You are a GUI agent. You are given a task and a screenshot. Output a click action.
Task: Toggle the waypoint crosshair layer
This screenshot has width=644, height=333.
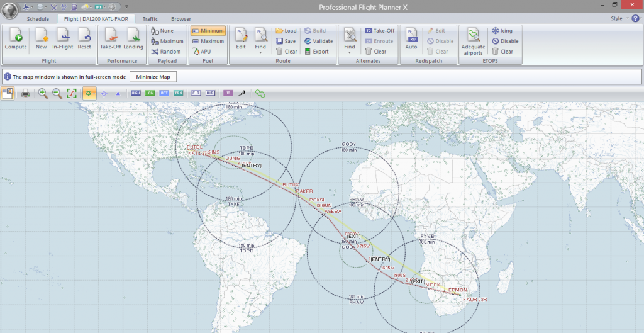[104, 94]
